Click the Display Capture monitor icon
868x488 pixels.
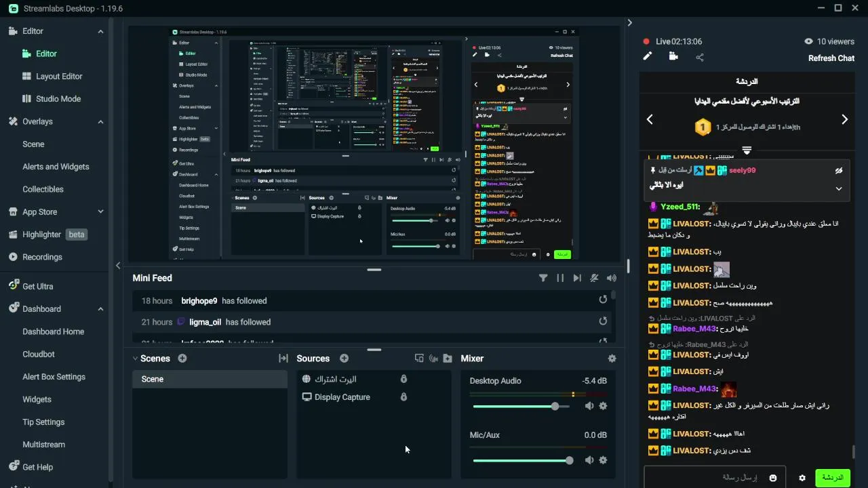pos(307,397)
